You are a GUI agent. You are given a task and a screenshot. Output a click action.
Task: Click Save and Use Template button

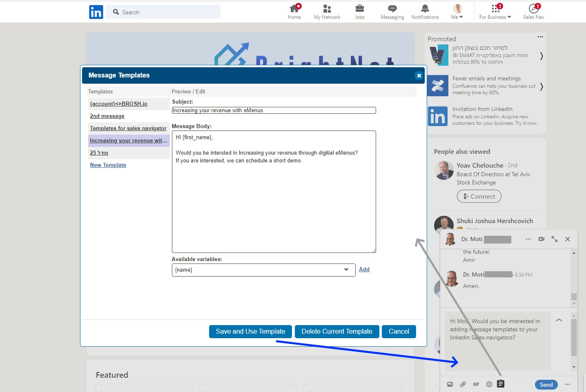[250, 332]
